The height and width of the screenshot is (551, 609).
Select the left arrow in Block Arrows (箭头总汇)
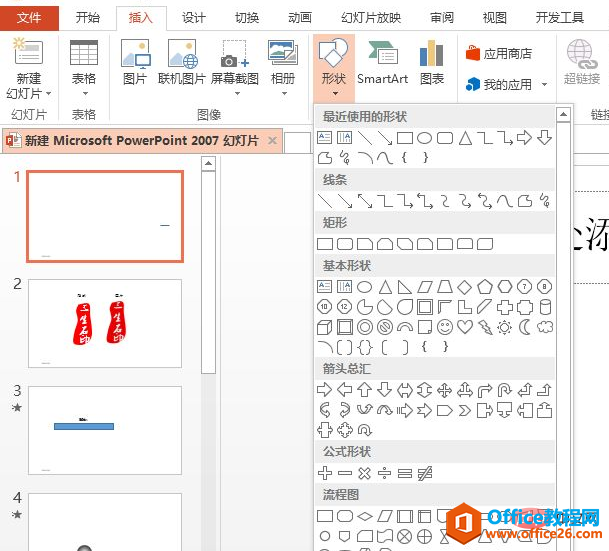click(345, 389)
